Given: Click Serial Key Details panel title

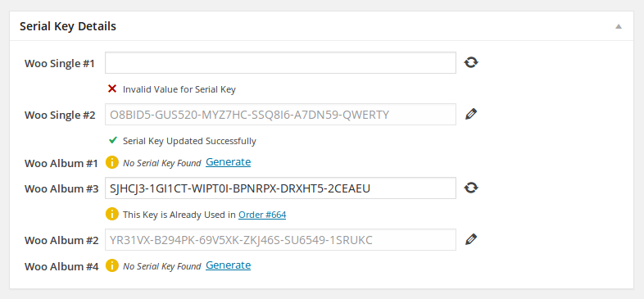Looking at the screenshot, I should coord(68,26).
